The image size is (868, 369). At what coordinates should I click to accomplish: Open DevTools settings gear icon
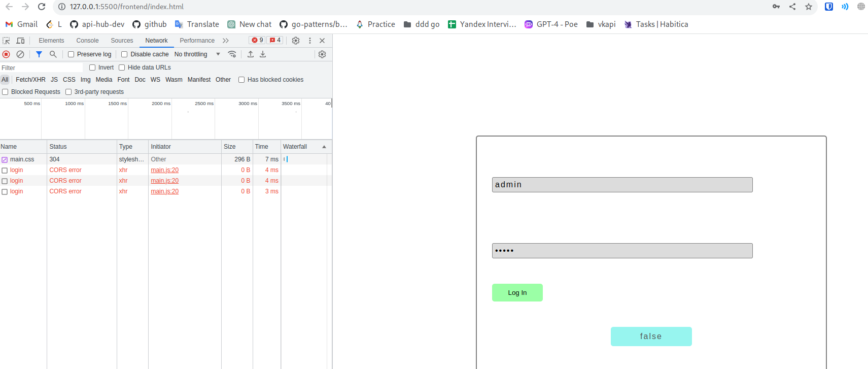pos(296,41)
